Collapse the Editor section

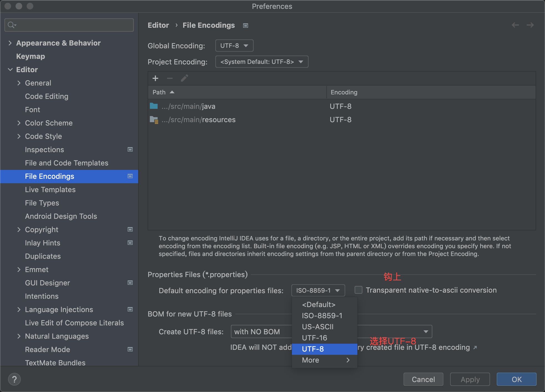[10, 70]
